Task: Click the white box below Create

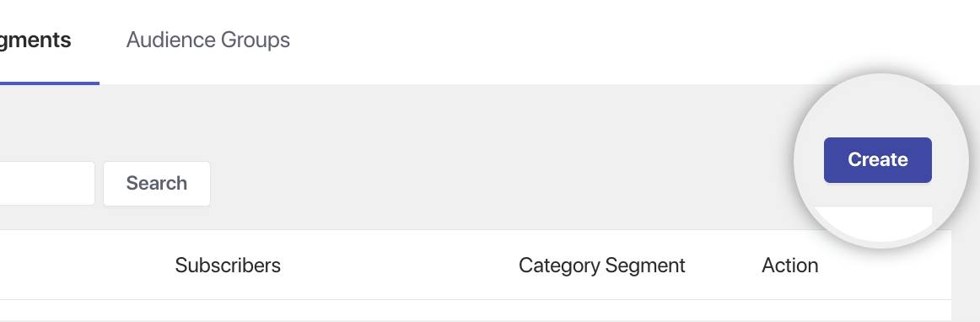Action: [874, 216]
